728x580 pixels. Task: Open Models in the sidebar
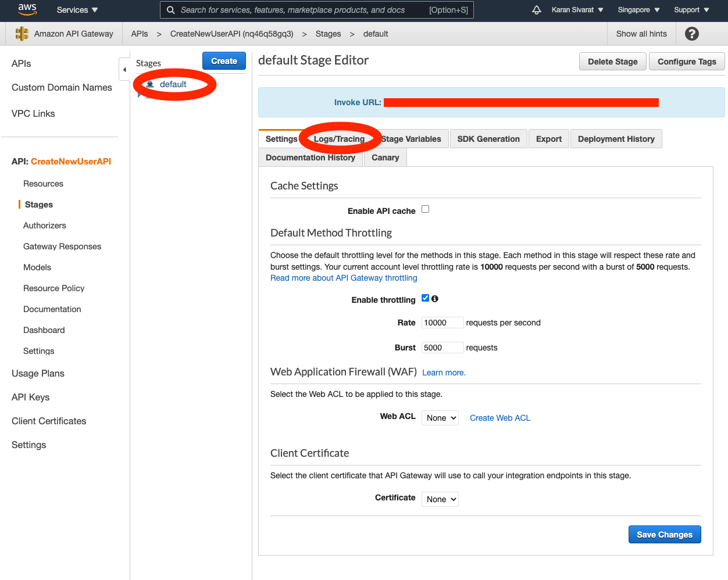click(x=37, y=267)
